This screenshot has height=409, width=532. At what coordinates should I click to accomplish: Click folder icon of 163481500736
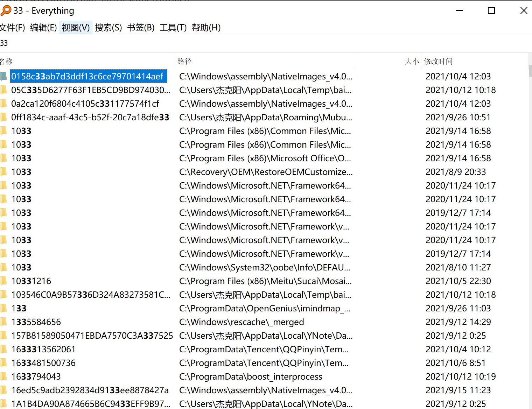4,363
